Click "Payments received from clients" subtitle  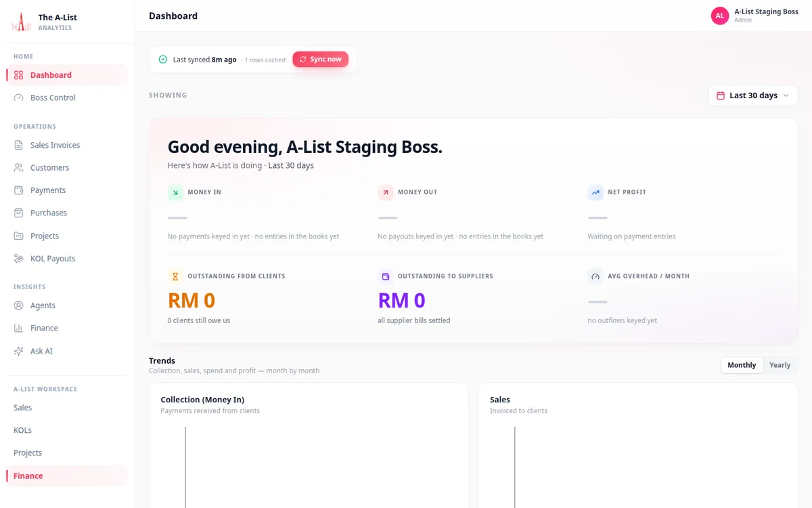pyautogui.click(x=210, y=410)
